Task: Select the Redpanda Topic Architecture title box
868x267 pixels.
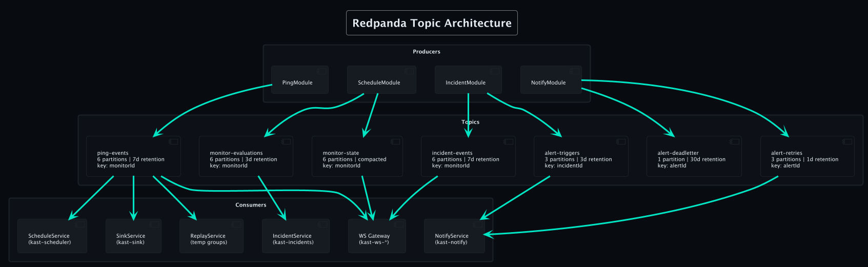Action: [432, 23]
